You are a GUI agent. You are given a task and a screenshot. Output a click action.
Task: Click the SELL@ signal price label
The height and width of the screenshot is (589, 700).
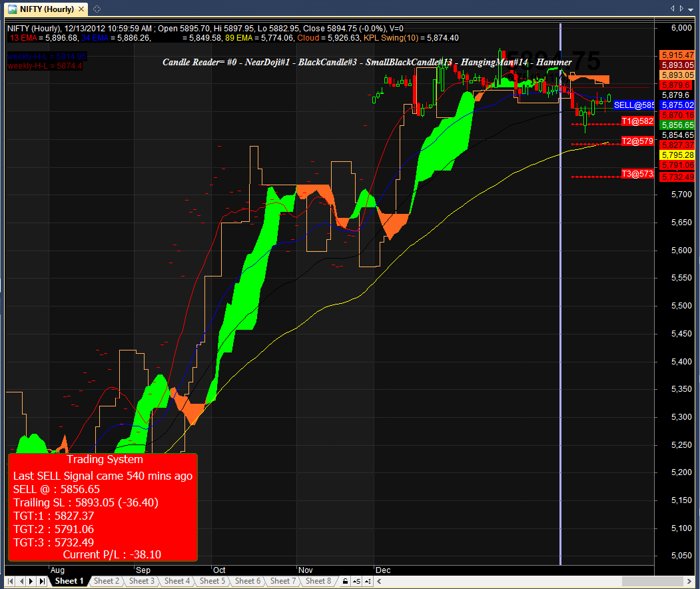click(x=634, y=105)
